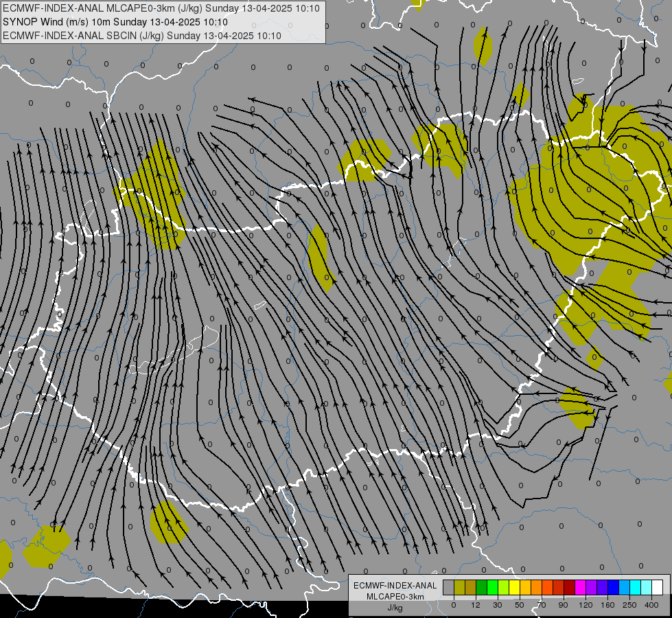This screenshot has width=672, height=618.
Task: Select the pure blue legend swatch
Action: click(613, 587)
